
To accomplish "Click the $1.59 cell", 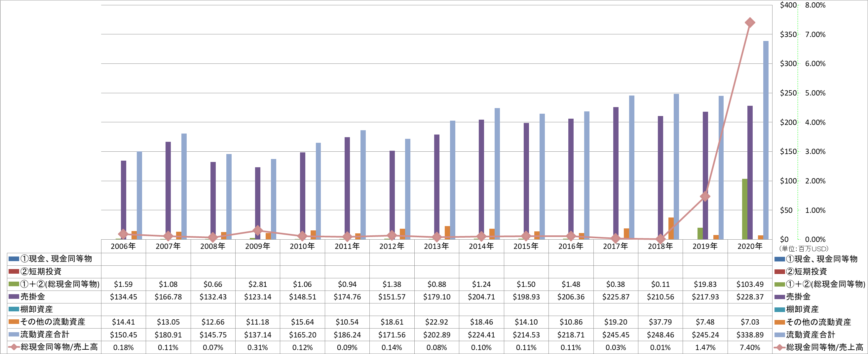I will tap(123, 284).
